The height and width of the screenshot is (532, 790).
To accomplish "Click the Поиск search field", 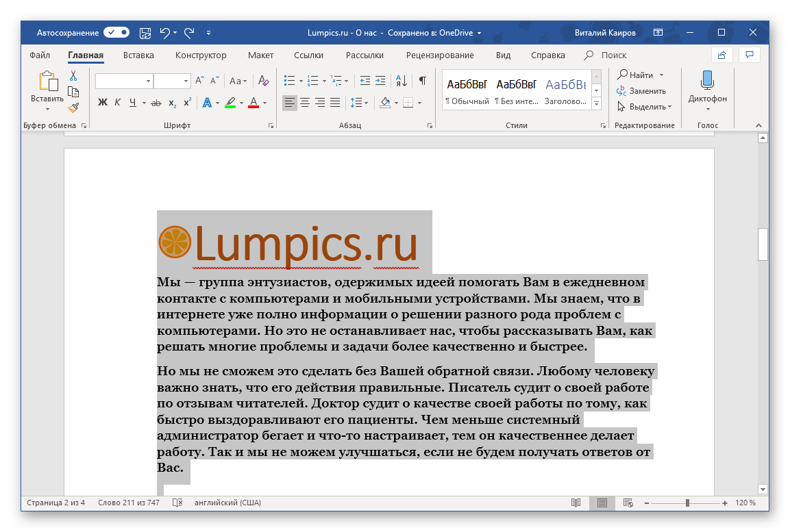I will click(x=613, y=55).
